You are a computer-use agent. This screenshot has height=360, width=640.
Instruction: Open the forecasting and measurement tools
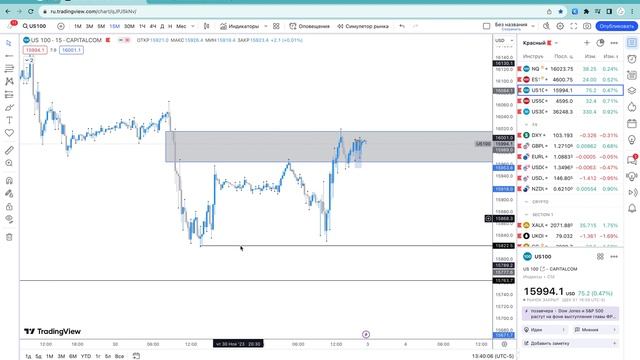pyautogui.click(x=9, y=95)
